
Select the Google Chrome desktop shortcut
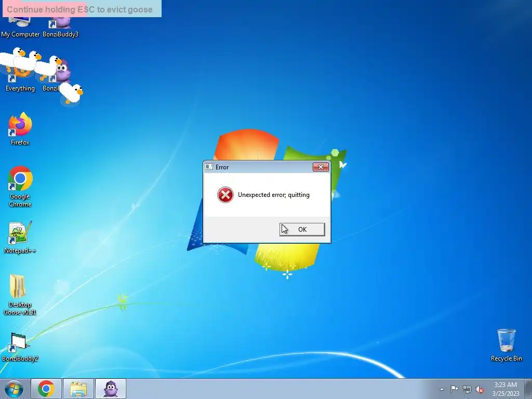pyautogui.click(x=20, y=187)
